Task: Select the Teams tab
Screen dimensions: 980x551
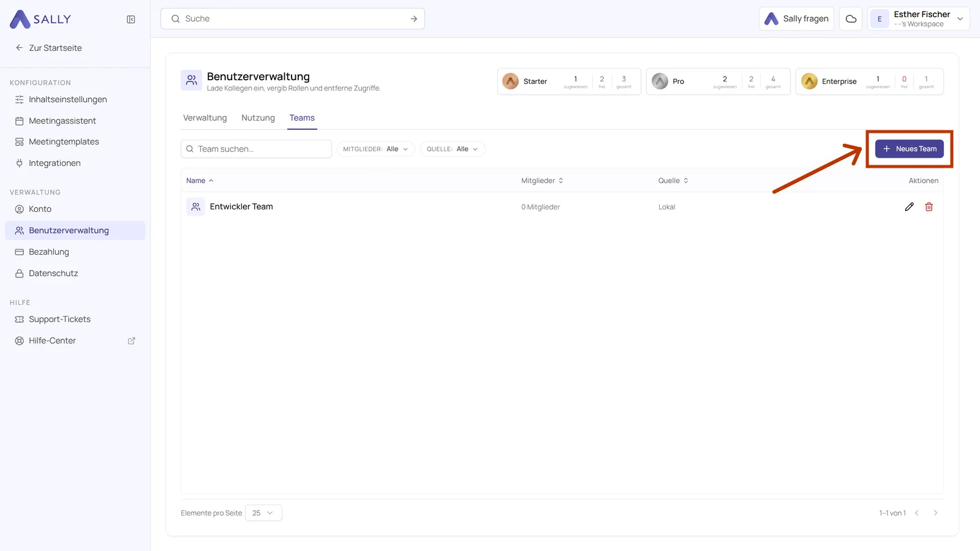Action: point(302,118)
